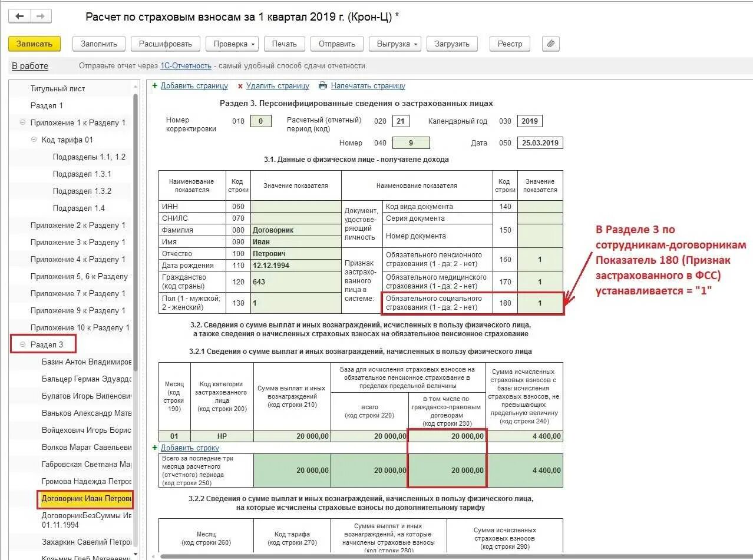
Task: Select employee Захаркин Савелий in the tree
Action: pyautogui.click(x=87, y=542)
